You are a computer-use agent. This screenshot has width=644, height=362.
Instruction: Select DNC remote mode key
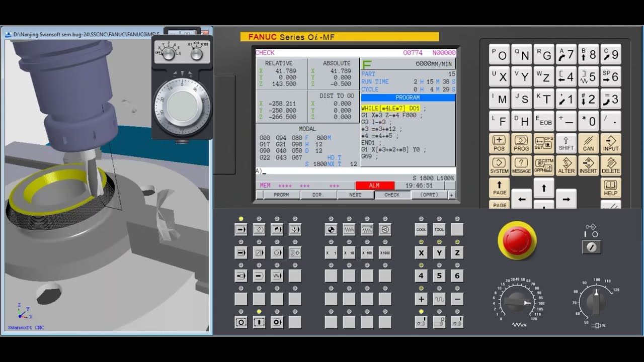tap(295, 230)
